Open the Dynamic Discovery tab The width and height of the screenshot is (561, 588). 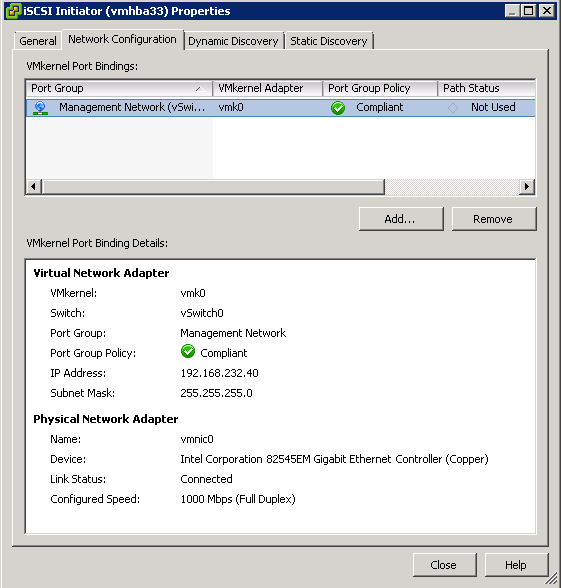pos(233,41)
